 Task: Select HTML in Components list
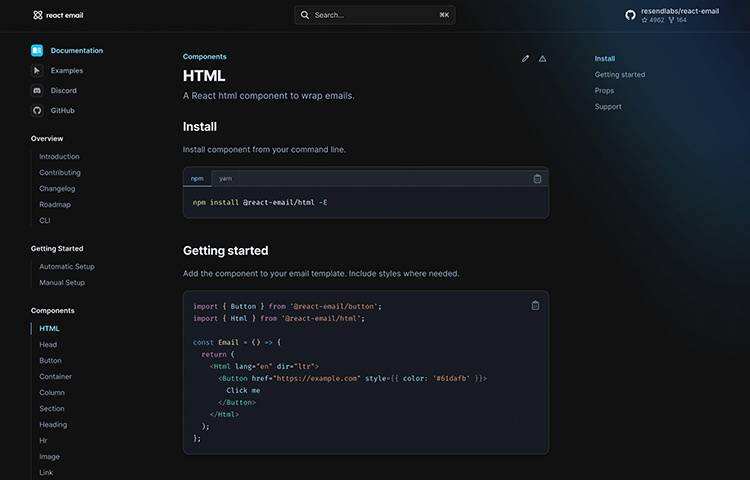coord(49,328)
